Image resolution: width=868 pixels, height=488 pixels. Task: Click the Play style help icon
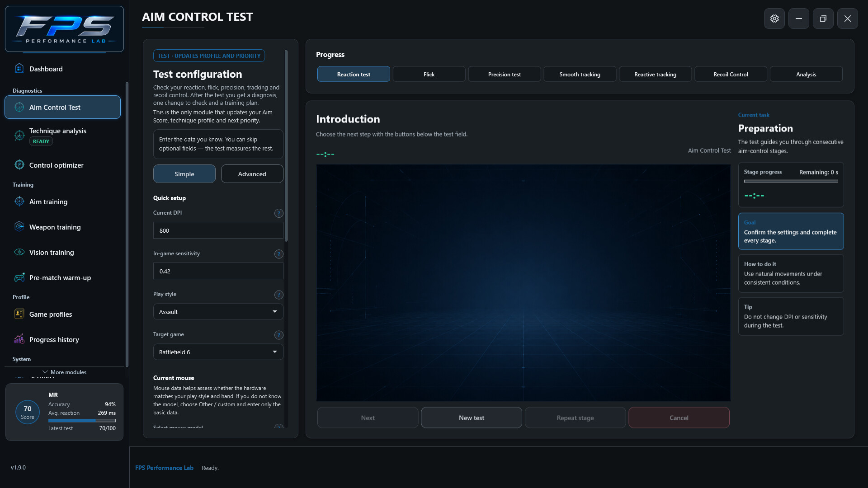278,295
